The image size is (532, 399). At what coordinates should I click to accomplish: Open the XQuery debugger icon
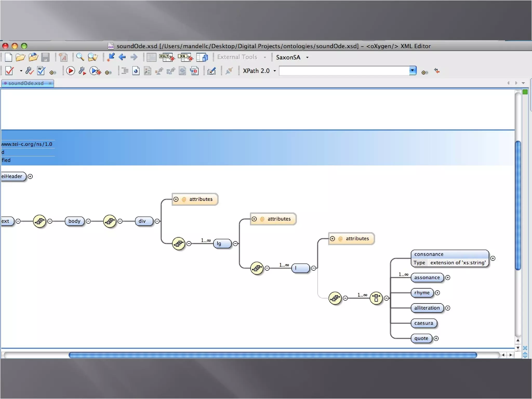[x=185, y=57]
